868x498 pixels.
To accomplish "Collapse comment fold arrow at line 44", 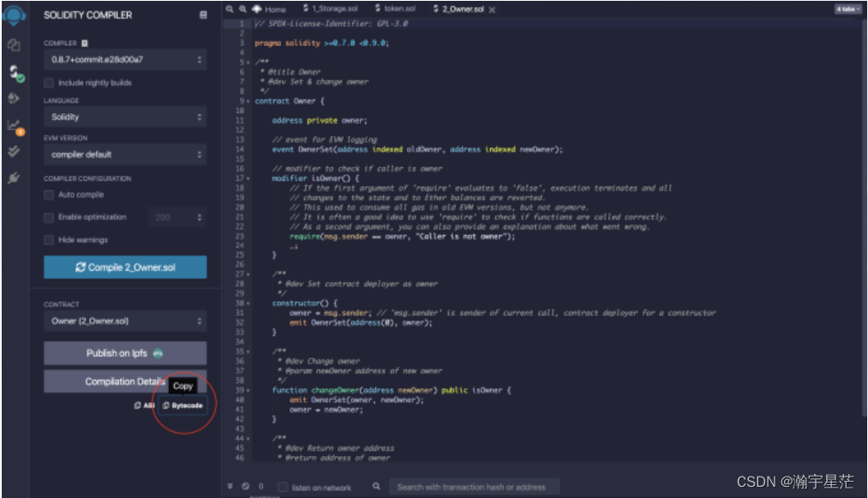I will (248, 438).
